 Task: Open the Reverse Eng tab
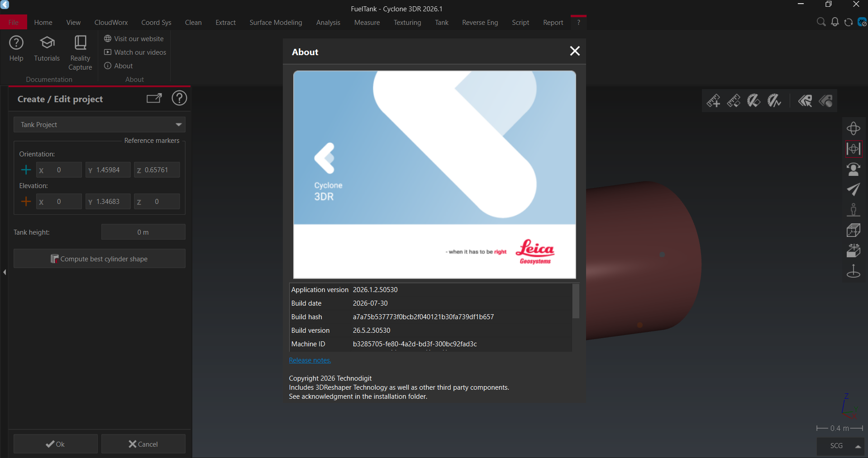click(x=480, y=23)
